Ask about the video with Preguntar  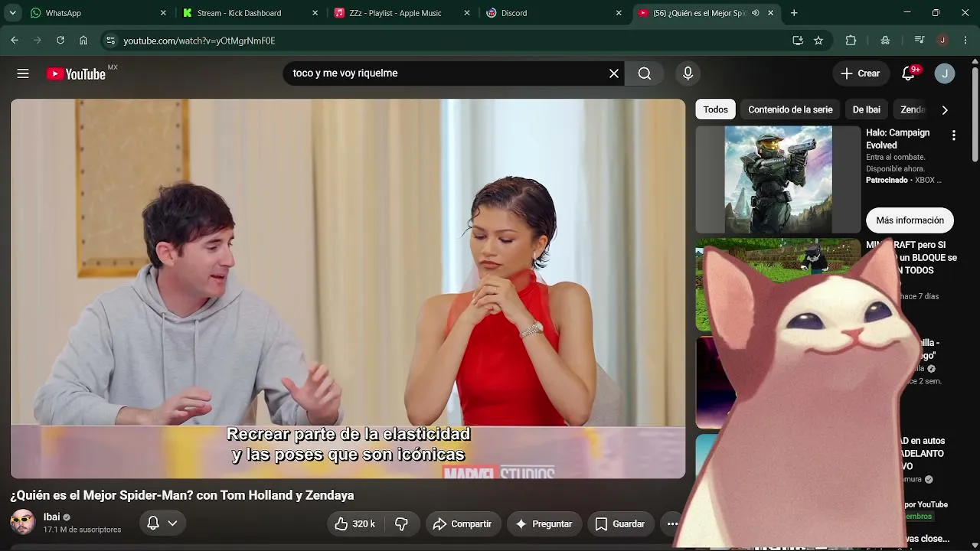click(544, 524)
